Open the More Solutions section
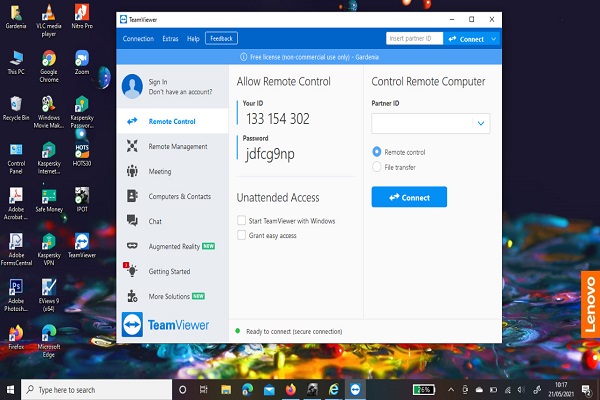600x400 pixels. click(x=172, y=296)
